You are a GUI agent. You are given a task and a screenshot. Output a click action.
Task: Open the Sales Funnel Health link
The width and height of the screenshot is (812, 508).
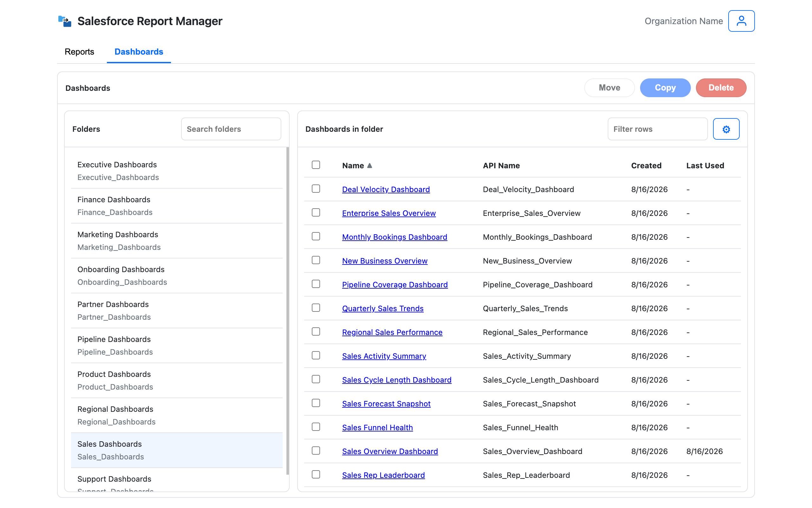[377, 428]
